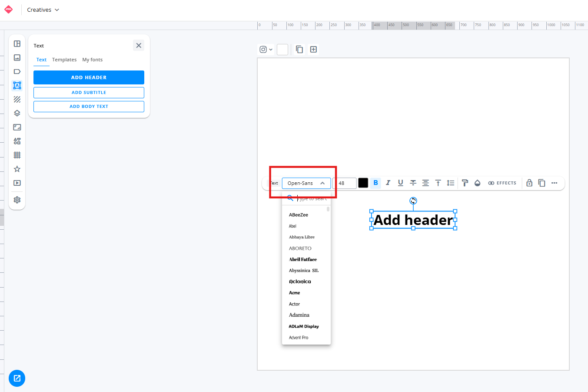This screenshot has height=392, width=588.
Task: Switch to the Templates tab
Action: pos(64,60)
